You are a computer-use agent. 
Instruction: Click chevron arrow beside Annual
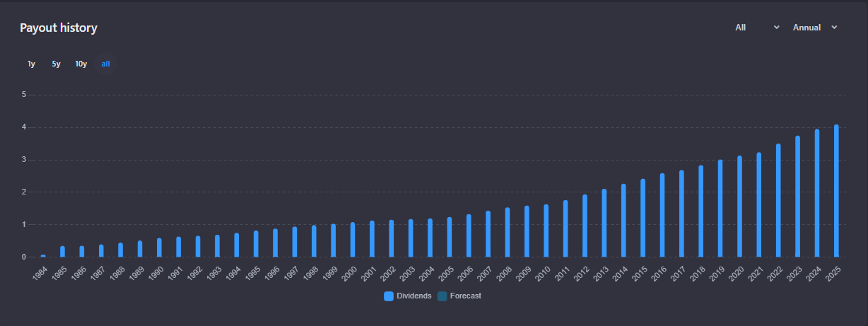[x=835, y=28]
